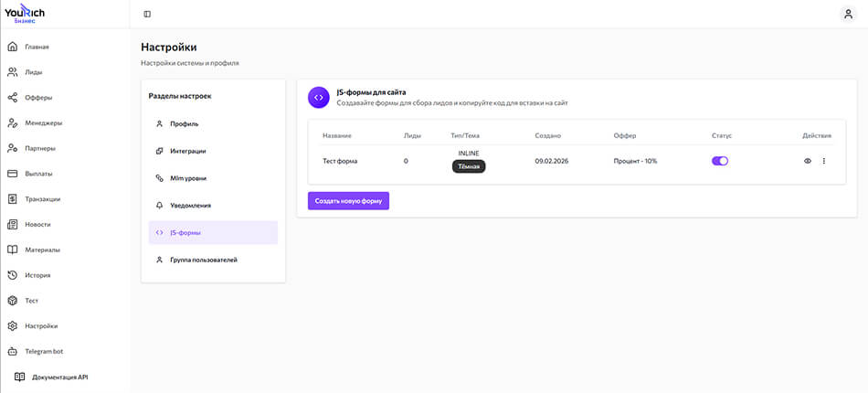Click the Лиды people icon
Viewport: 868px width, 393px height.
pos(13,71)
